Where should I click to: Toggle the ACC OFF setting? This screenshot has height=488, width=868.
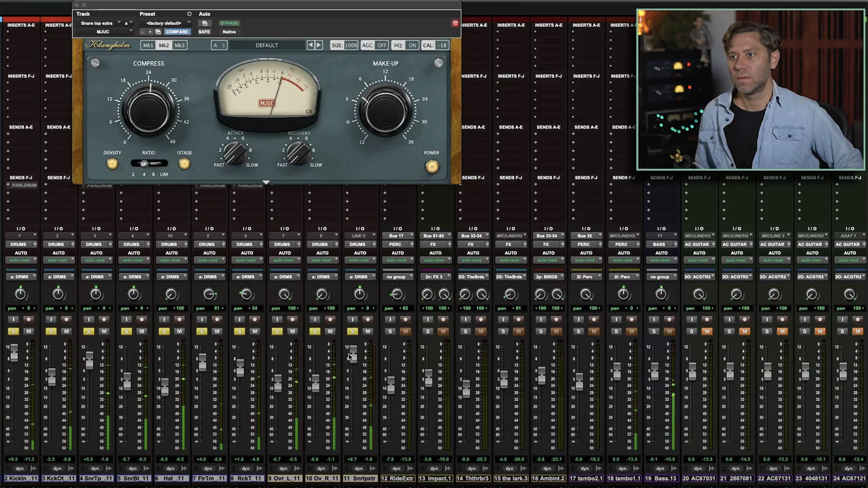point(374,45)
